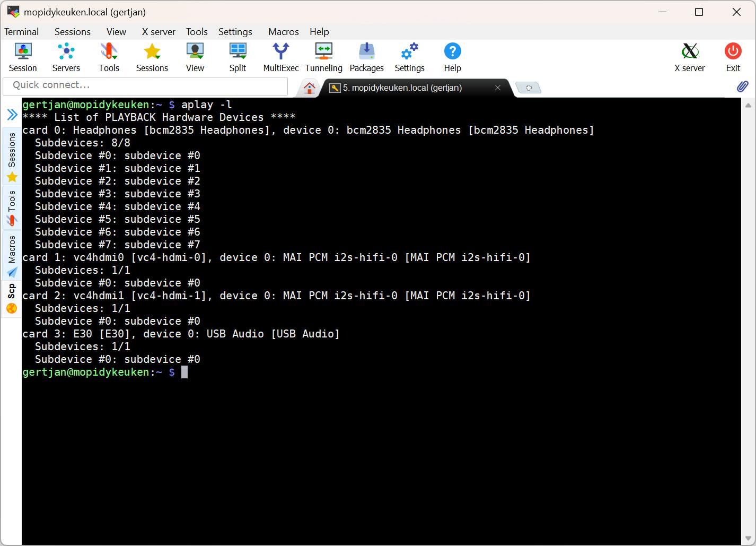
Task: Click the 'card 1: vc4hdmi0' output line
Action: 277,257
